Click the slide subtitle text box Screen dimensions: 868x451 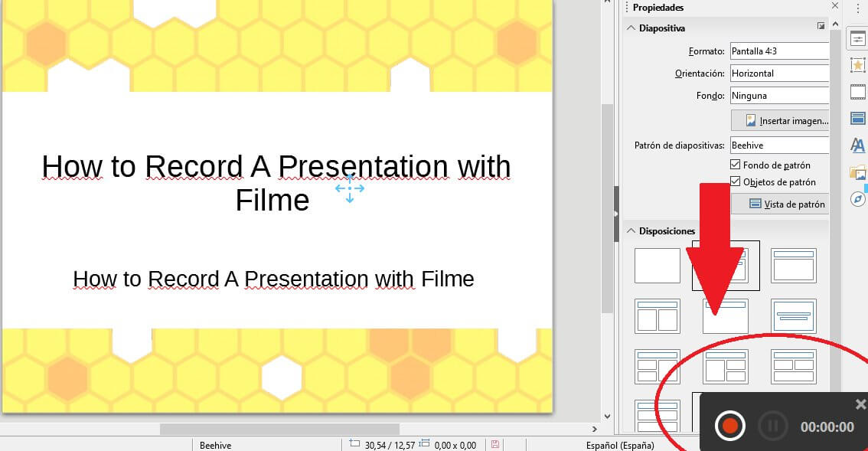point(273,279)
